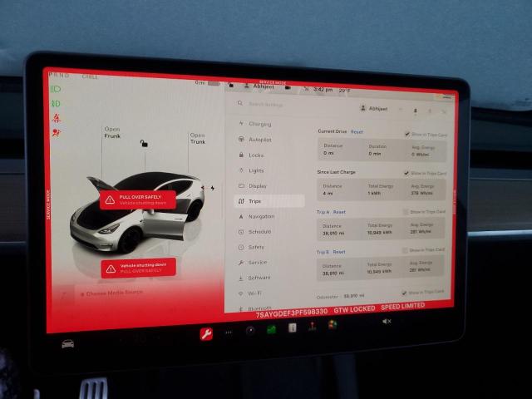
Task: Open Service settings
Action: click(253, 263)
